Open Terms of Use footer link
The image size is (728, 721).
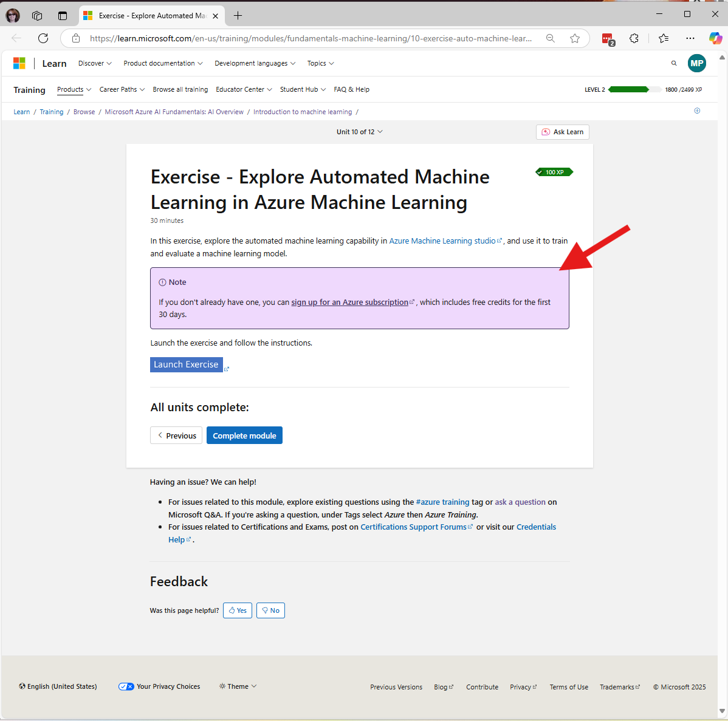click(569, 687)
